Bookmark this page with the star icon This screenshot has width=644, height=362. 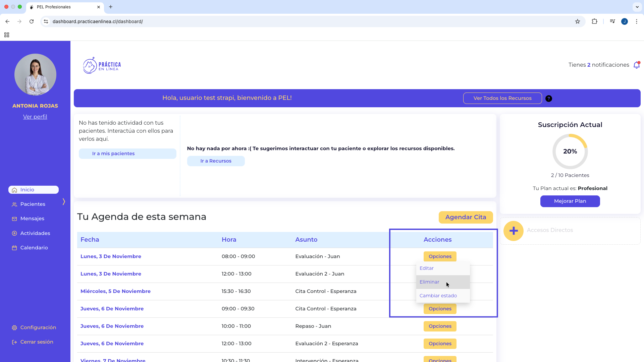[577, 21]
